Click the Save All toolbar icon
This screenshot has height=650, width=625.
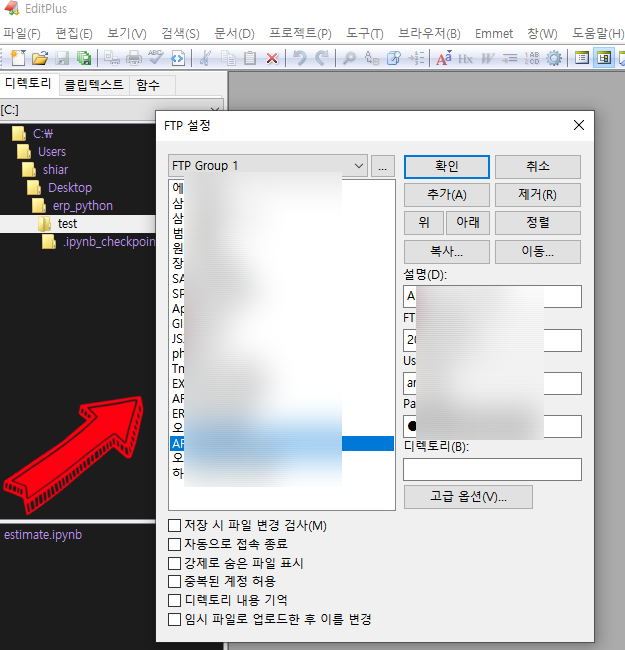coord(84,58)
